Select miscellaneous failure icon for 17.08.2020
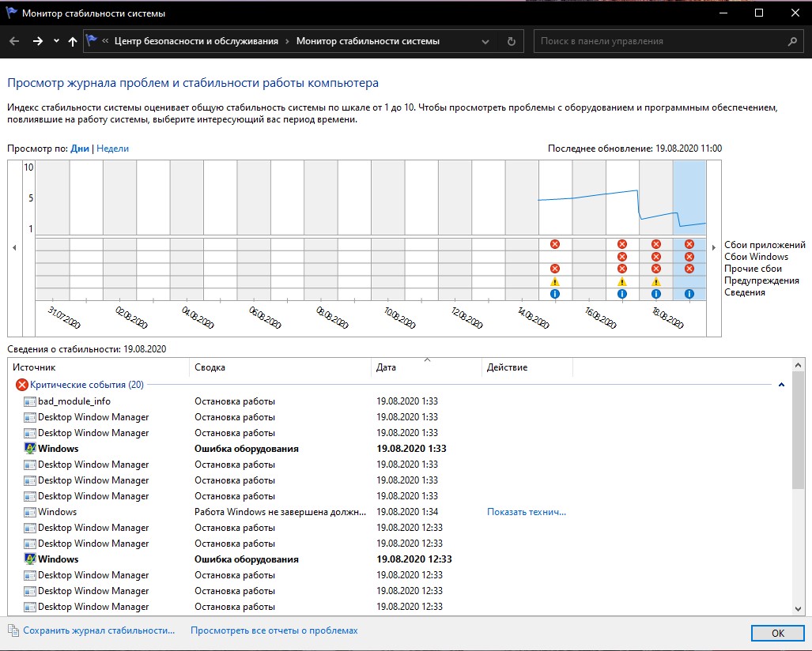The image size is (812, 651). click(x=622, y=269)
